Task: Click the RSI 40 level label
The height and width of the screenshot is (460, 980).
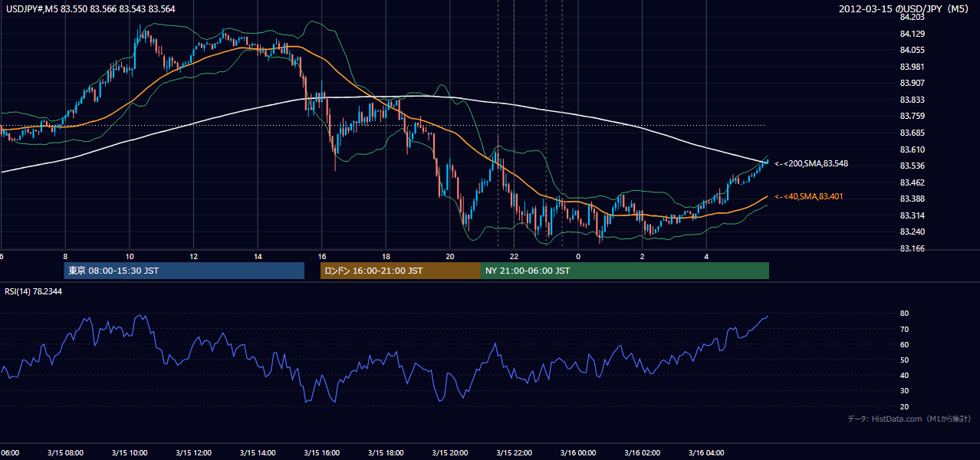Action: point(905,375)
